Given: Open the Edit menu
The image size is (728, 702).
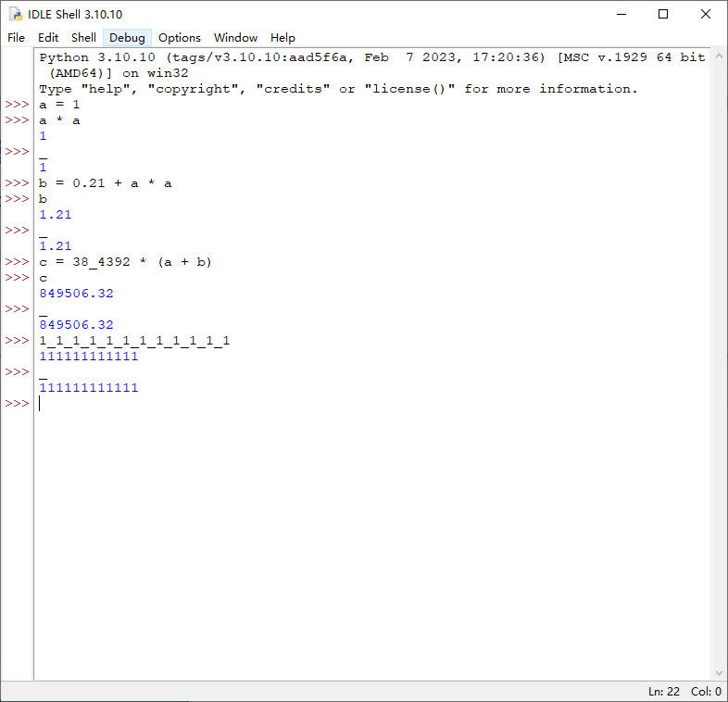Looking at the screenshot, I should pyautogui.click(x=48, y=38).
